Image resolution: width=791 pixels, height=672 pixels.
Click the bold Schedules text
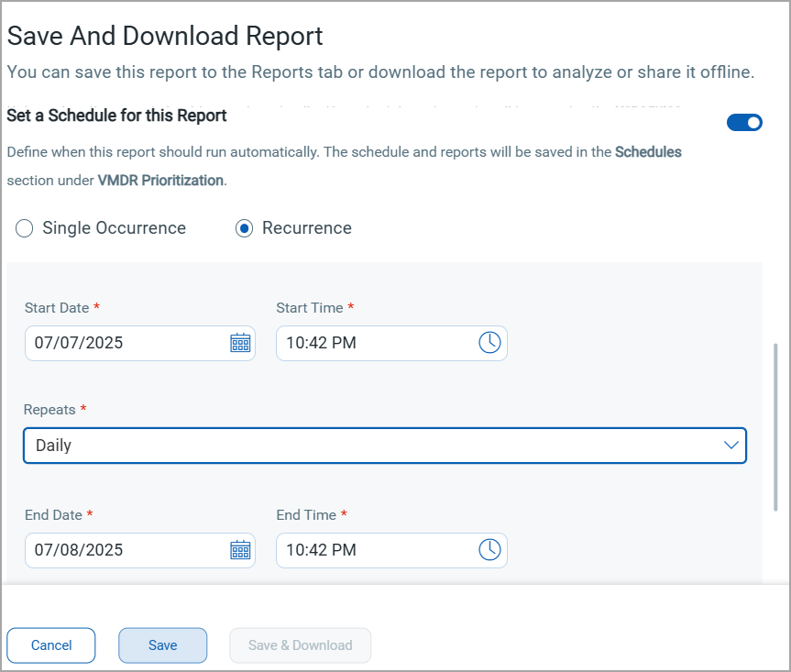click(648, 152)
